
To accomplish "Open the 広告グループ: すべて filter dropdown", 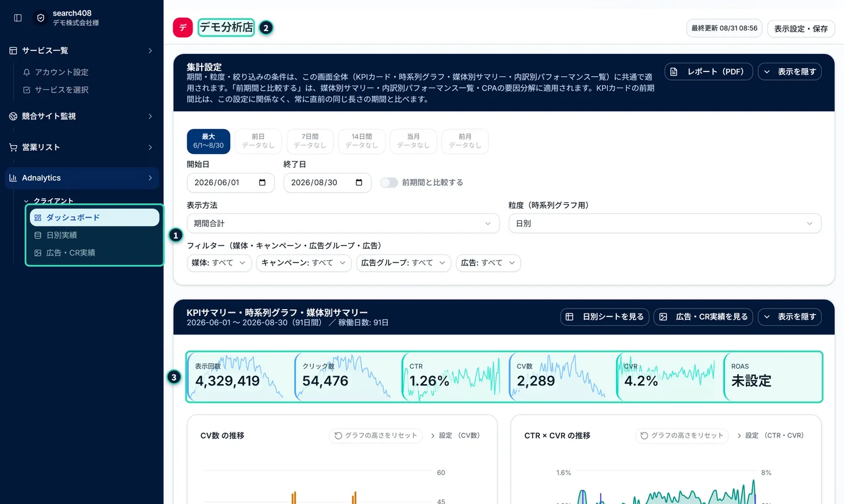I will pyautogui.click(x=403, y=263).
